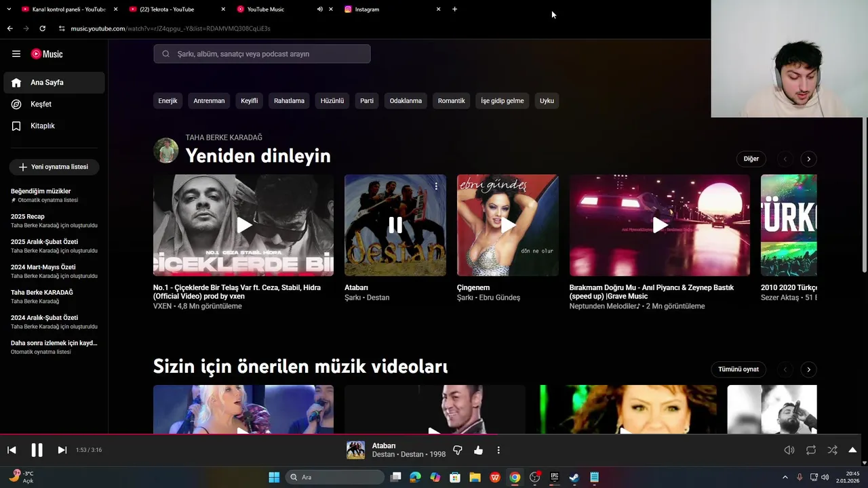This screenshot has width=868, height=488.
Task: Next arrow in önerilen müzik videoları
Action: click(x=808, y=369)
